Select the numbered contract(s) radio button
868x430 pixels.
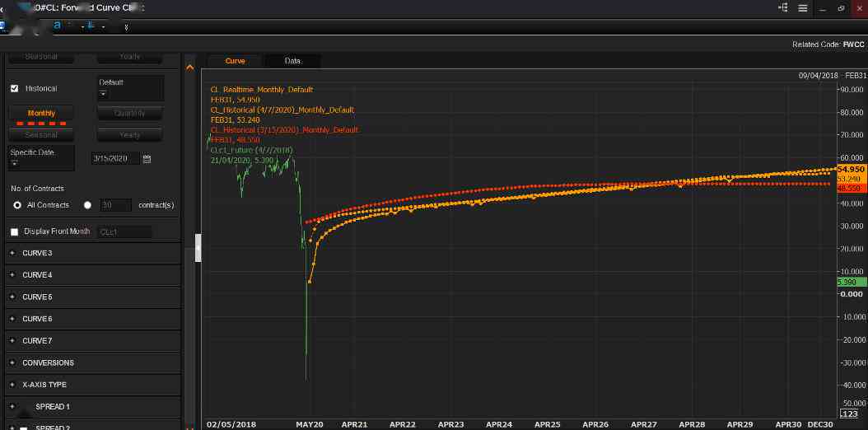click(x=87, y=205)
